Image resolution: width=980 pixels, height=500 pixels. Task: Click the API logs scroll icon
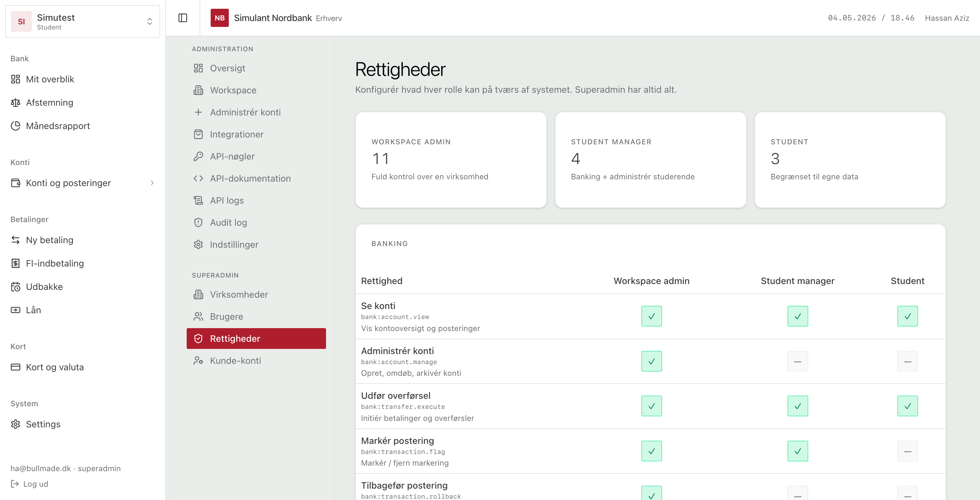pyautogui.click(x=198, y=200)
